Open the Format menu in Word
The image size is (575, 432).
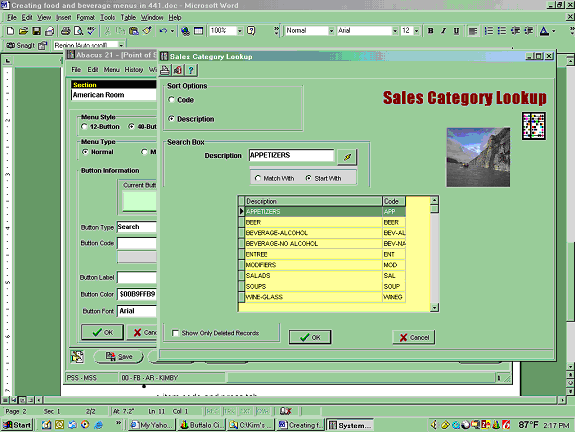(x=85, y=17)
